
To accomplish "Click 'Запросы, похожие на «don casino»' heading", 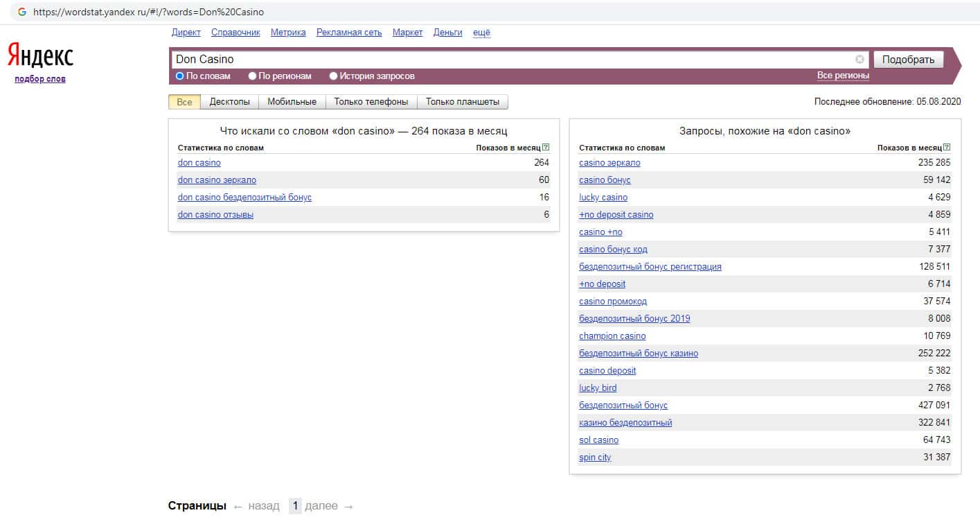I will (x=765, y=131).
